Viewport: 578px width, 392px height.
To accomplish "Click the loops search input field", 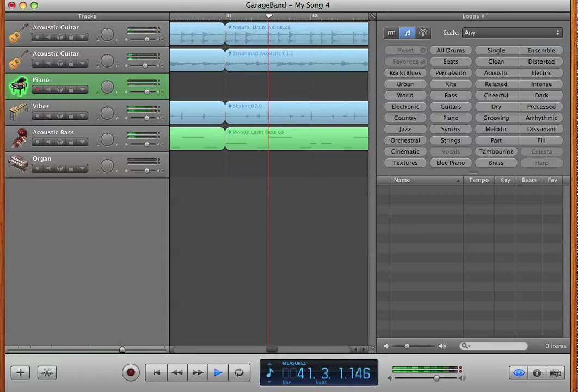I will coord(493,346).
